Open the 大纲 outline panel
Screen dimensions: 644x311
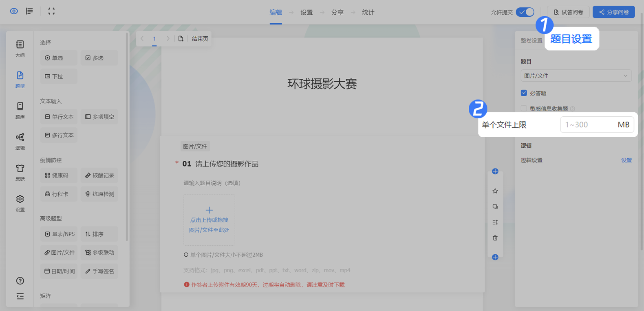click(x=20, y=48)
